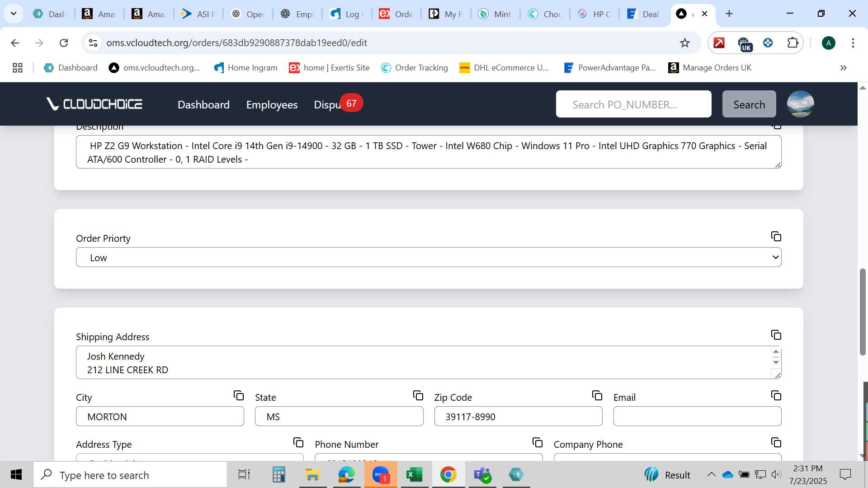The height and width of the screenshot is (488, 868).
Task: Copy the Address Type icon
Action: 298,442
